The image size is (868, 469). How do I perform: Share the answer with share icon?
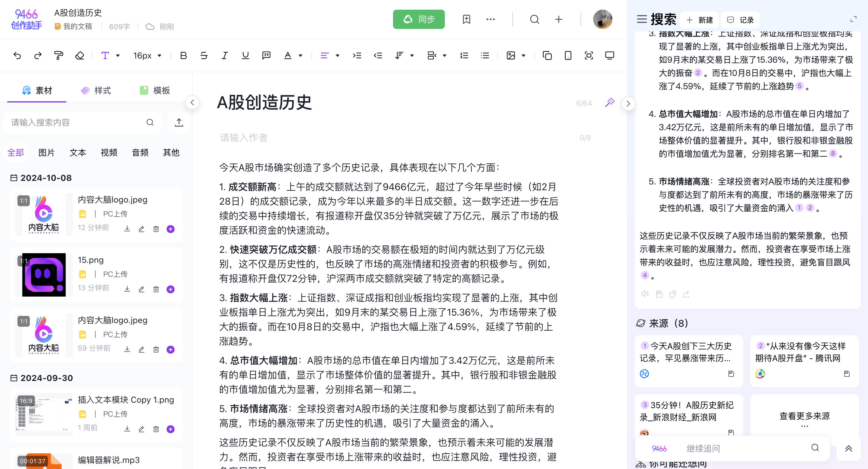[x=686, y=294]
